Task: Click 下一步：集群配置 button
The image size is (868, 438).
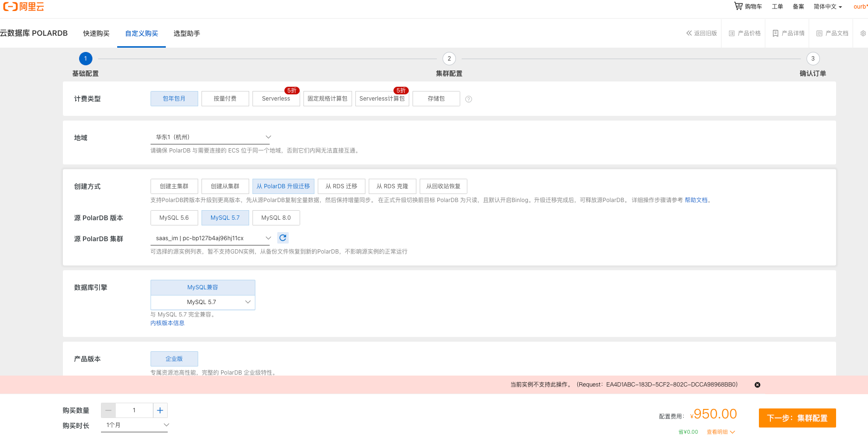Action: [x=797, y=418]
